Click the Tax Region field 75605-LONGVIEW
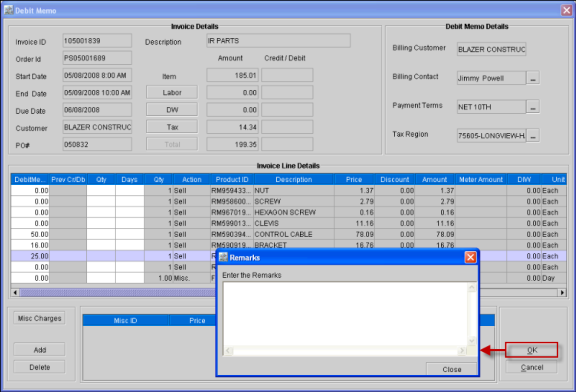The width and height of the screenshot is (576, 392). click(x=491, y=136)
